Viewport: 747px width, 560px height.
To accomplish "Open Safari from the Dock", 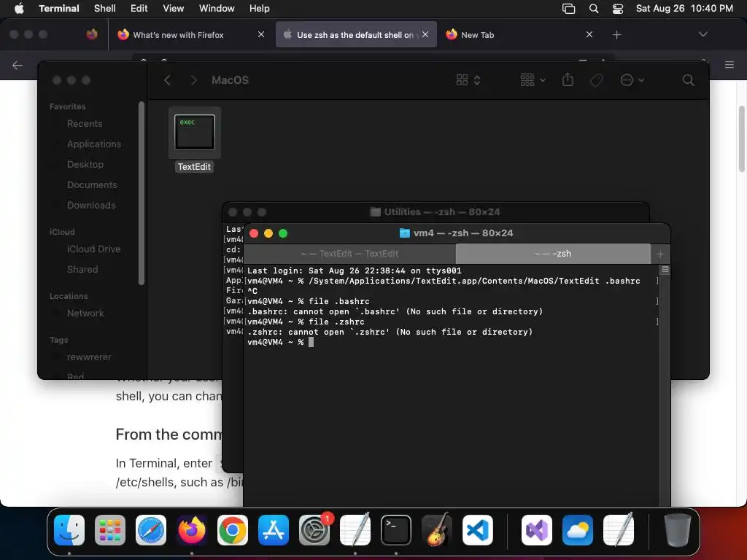I will 151,529.
